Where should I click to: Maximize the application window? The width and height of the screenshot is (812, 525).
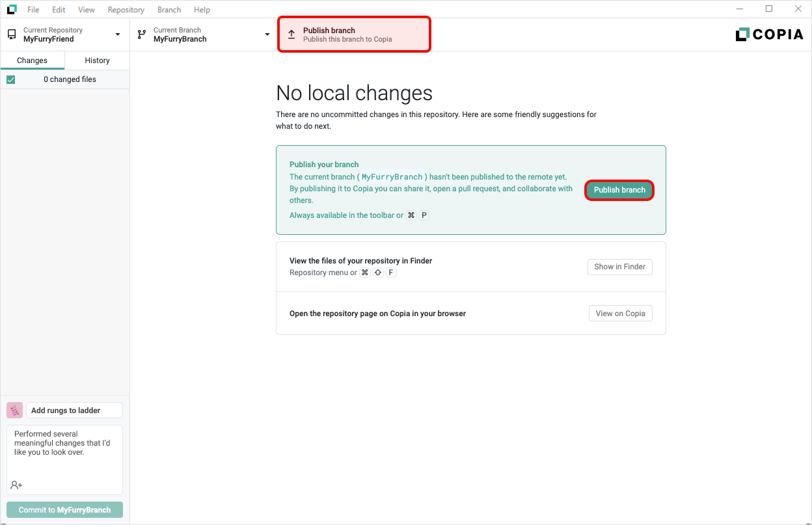[769, 9]
